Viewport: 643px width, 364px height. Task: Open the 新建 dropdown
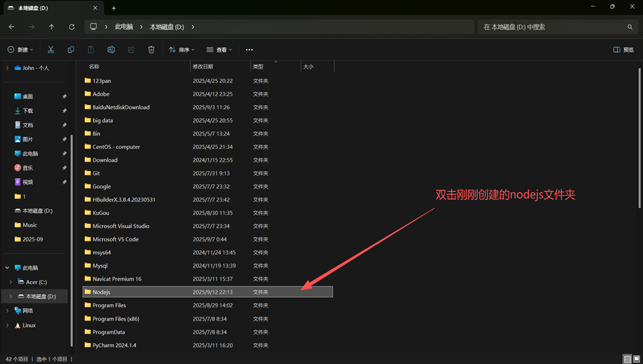[20, 50]
